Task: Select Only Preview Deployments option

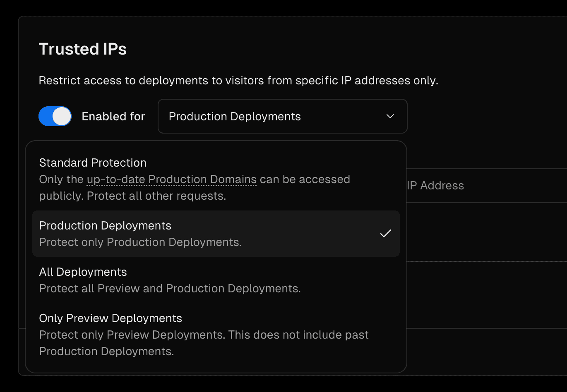Action: [111, 318]
